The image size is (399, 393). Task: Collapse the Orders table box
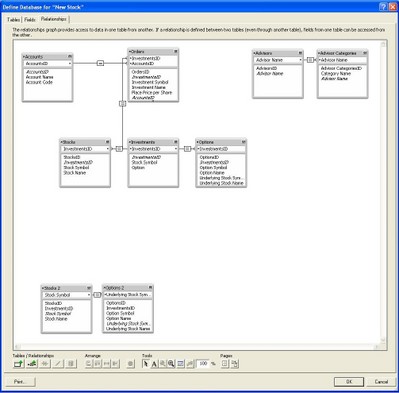176,51
